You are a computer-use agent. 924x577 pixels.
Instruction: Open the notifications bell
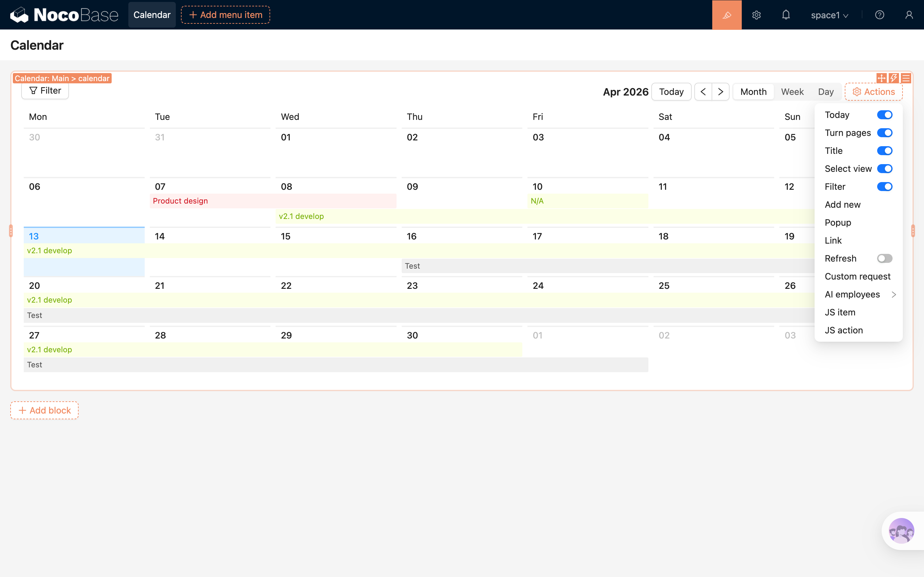point(786,15)
